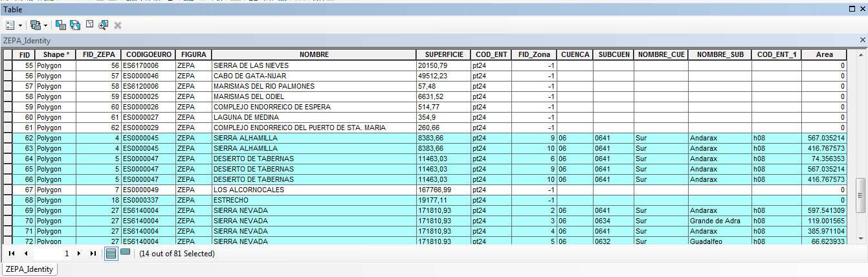Click the NOMBRE column header
868x277 pixels.
314,55
